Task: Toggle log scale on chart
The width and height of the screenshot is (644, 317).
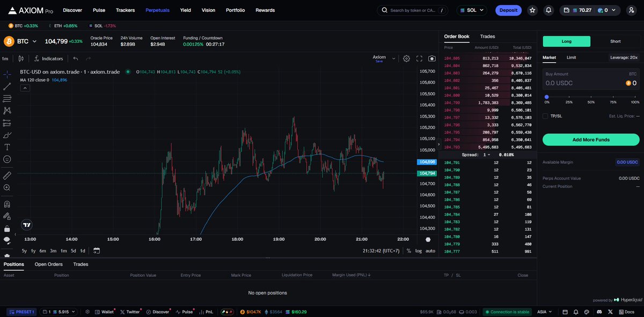Action: pos(419,250)
